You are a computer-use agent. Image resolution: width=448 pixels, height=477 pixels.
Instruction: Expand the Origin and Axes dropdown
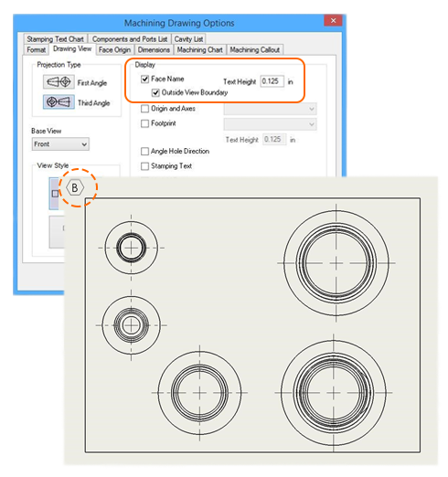tap(270, 109)
